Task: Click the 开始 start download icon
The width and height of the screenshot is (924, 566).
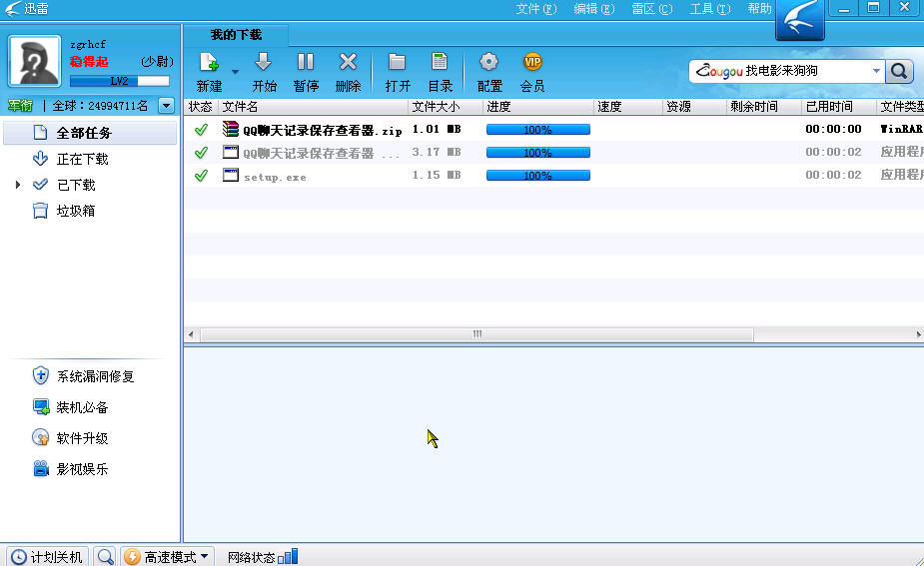Action: coord(264,62)
